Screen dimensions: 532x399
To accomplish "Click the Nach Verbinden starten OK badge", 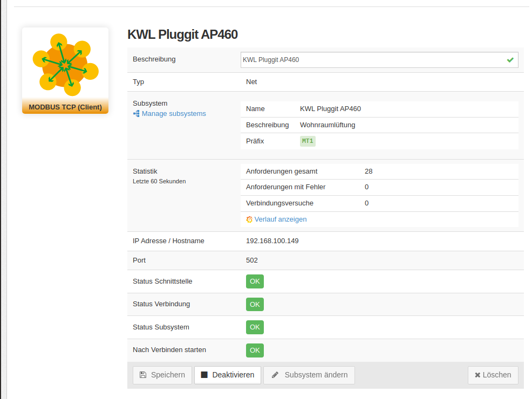I will pos(255,350).
